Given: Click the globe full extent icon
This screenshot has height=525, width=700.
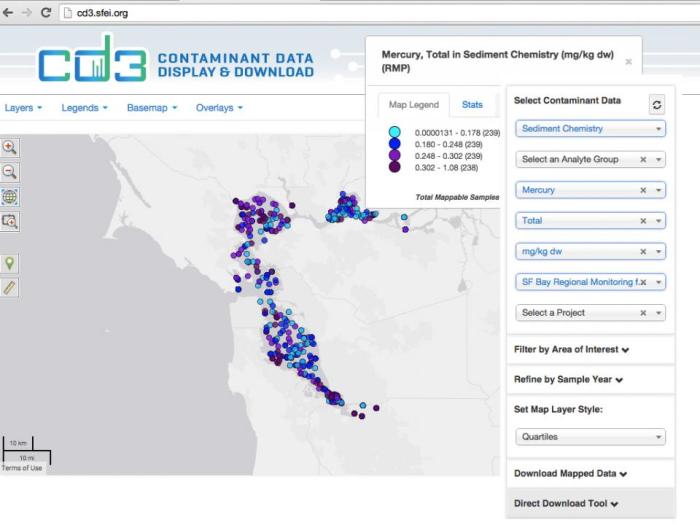Looking at the screenshot, I should (9, 196).
